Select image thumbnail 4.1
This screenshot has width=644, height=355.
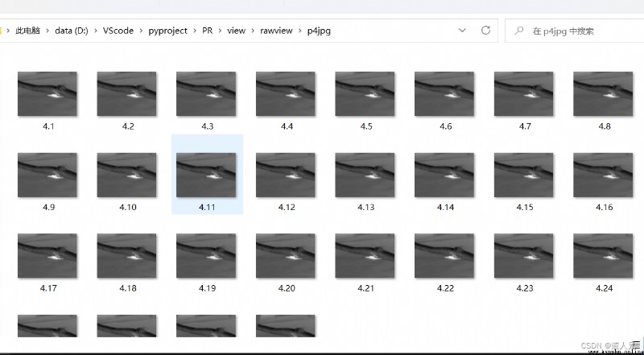[x=47, y=93]
